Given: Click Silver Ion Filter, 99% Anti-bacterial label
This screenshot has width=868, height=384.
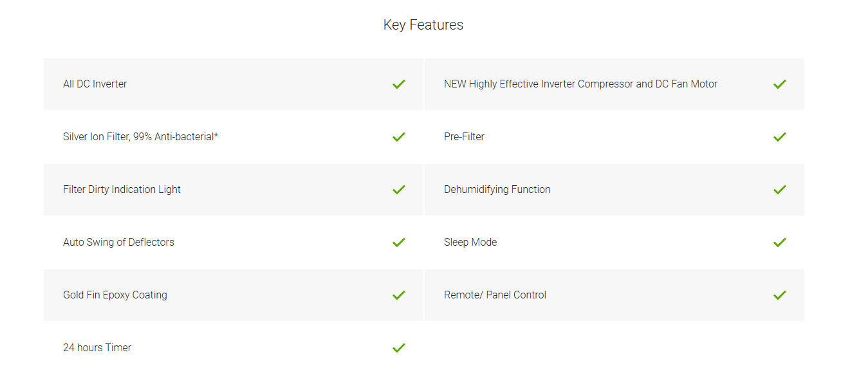Looking at the screenshot, I should (x=141, y=137).
